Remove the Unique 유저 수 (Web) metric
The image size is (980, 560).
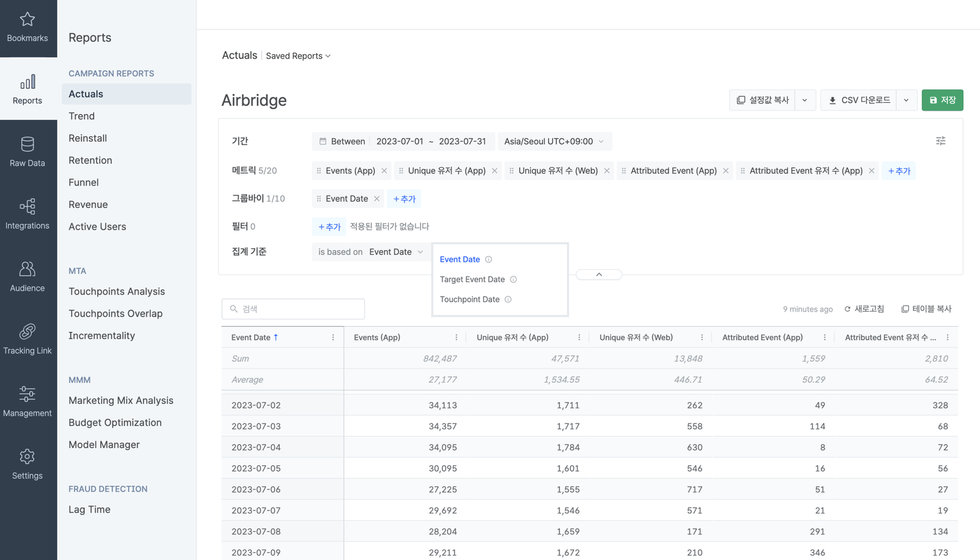point(607,171)
